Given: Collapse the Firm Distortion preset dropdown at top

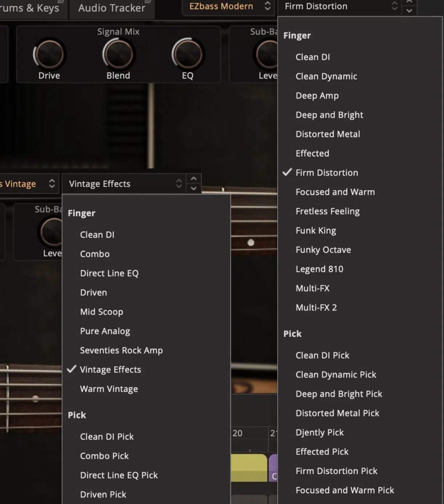Looking at the screenshot, I should click(x=339, y=7).
